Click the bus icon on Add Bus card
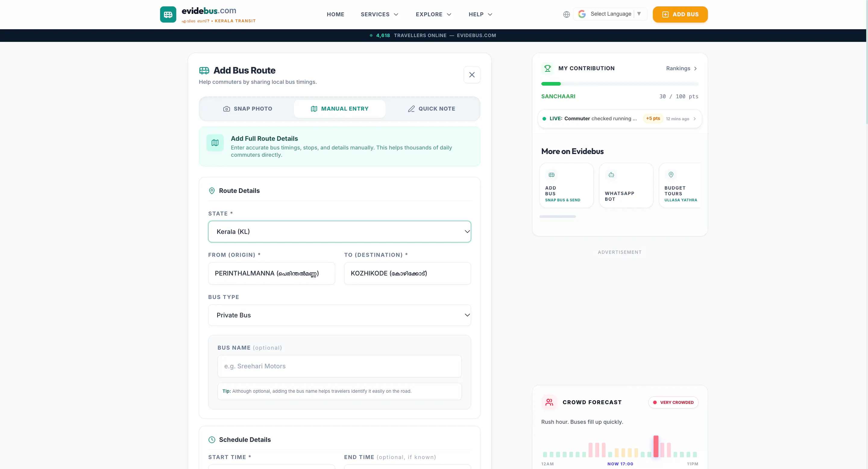Viewport: 868px width, 469px height. pos(551,175)
